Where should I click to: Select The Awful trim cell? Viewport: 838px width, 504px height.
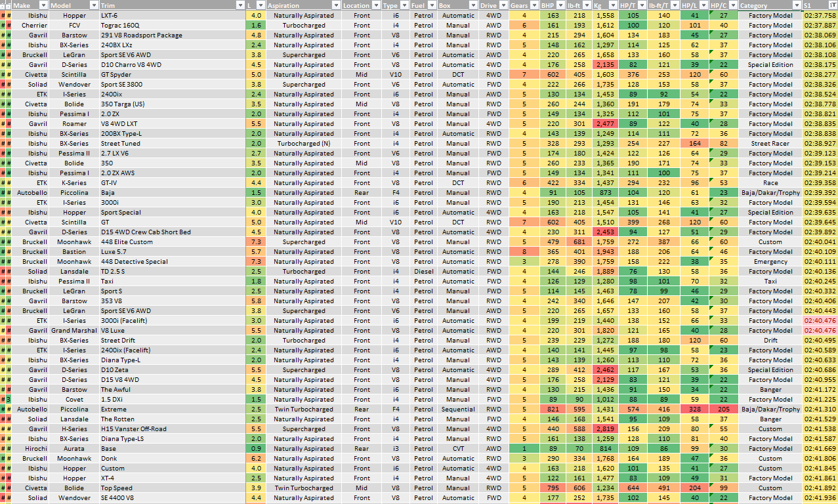click(x=173, y=389)
